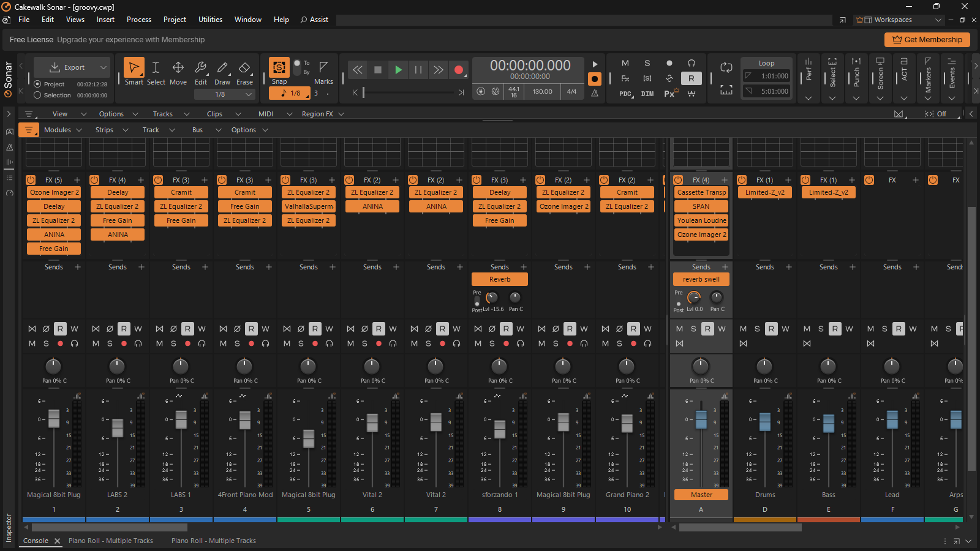Toggle global input monitoring headphones
The width and height of the screenshot is (980, 551).
click(x=692, y=63)
